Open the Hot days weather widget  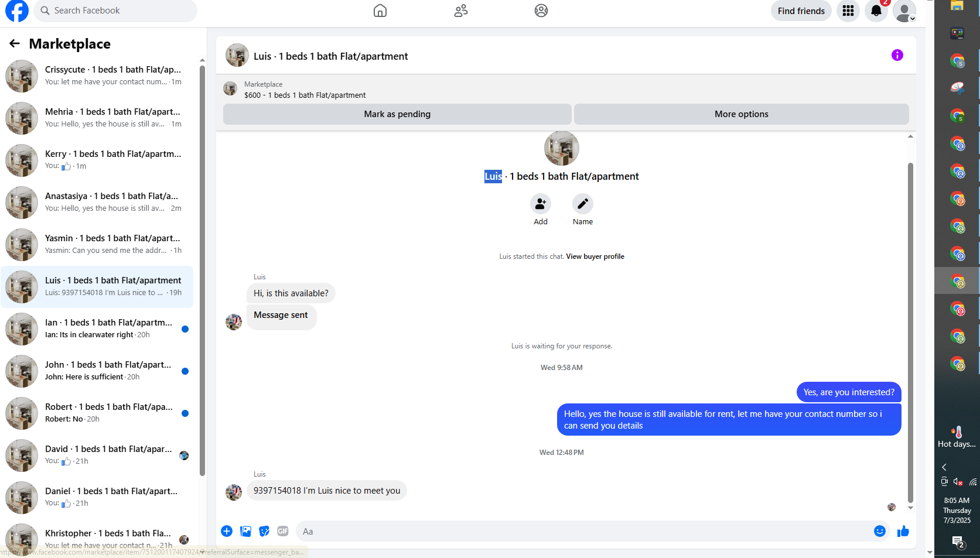(x=957, y=437)
